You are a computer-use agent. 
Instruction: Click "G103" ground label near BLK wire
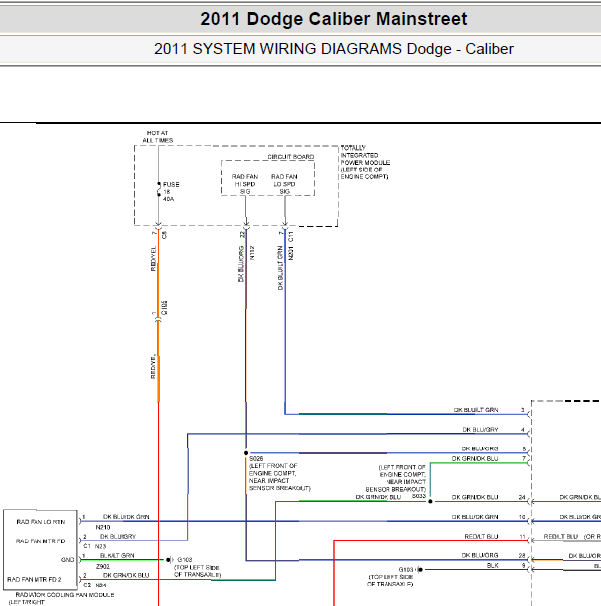click(406, 570)
